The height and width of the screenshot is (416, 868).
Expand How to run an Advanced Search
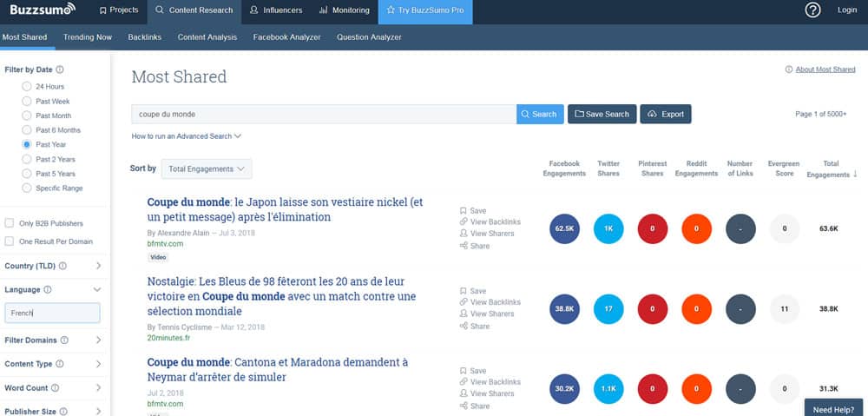coord(186,136)
